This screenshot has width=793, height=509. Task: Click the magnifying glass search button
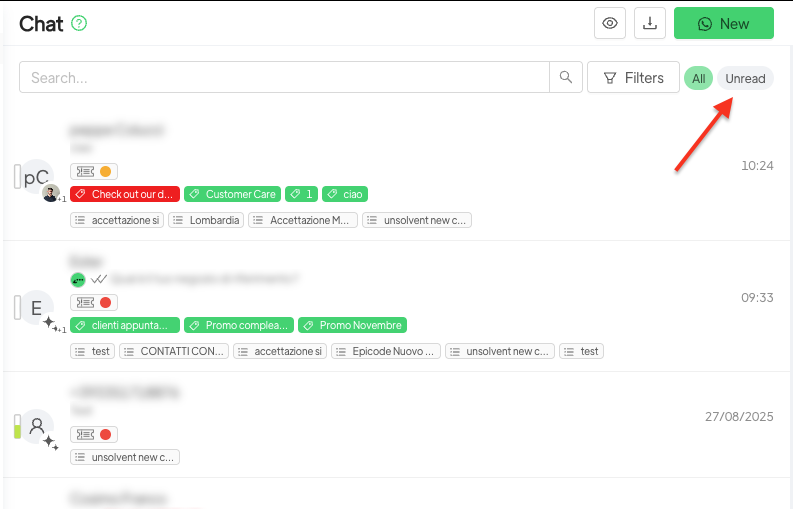[x=565, y=78]
